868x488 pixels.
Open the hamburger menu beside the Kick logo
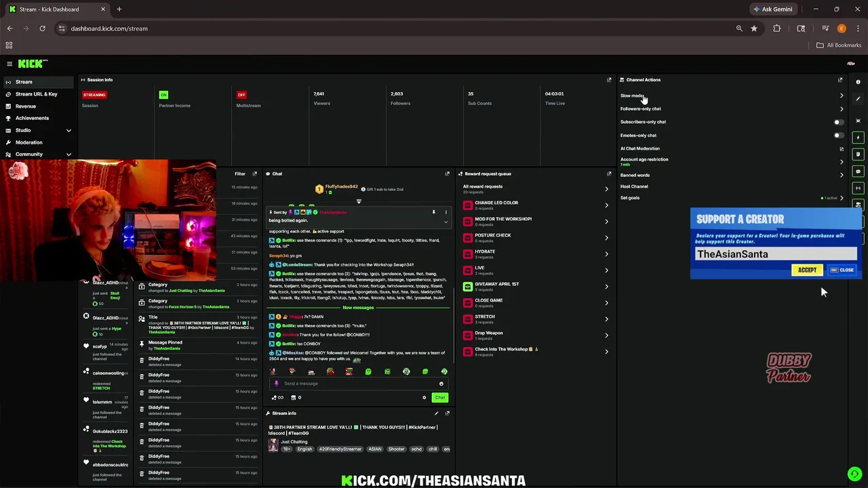[x=9, y=64]
